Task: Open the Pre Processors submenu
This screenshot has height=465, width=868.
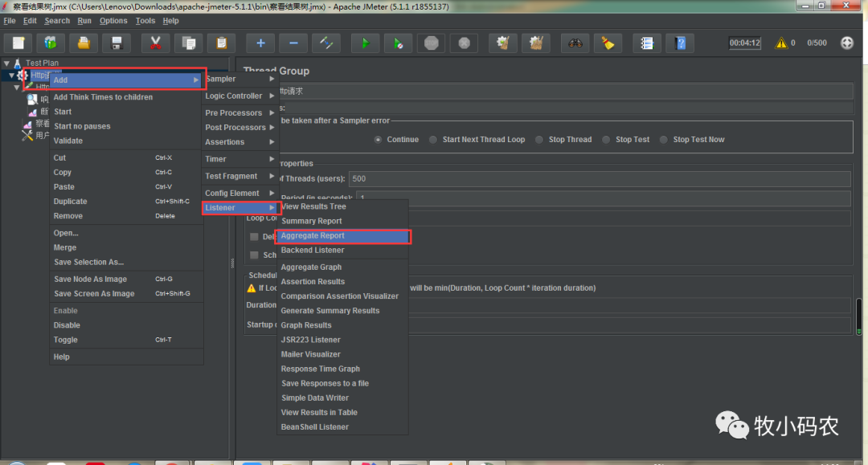Action: [240, 112]
